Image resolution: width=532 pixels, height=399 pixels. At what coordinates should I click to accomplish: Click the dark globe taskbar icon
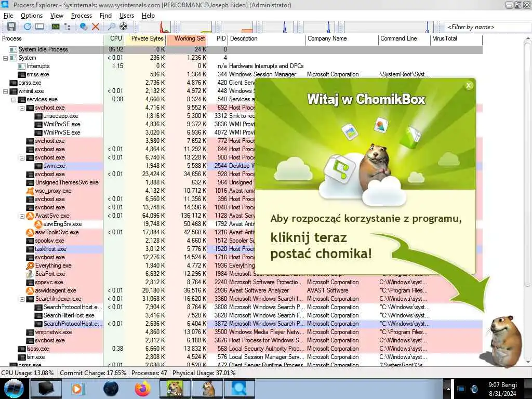pyautogui.click(x=111, y=389)
